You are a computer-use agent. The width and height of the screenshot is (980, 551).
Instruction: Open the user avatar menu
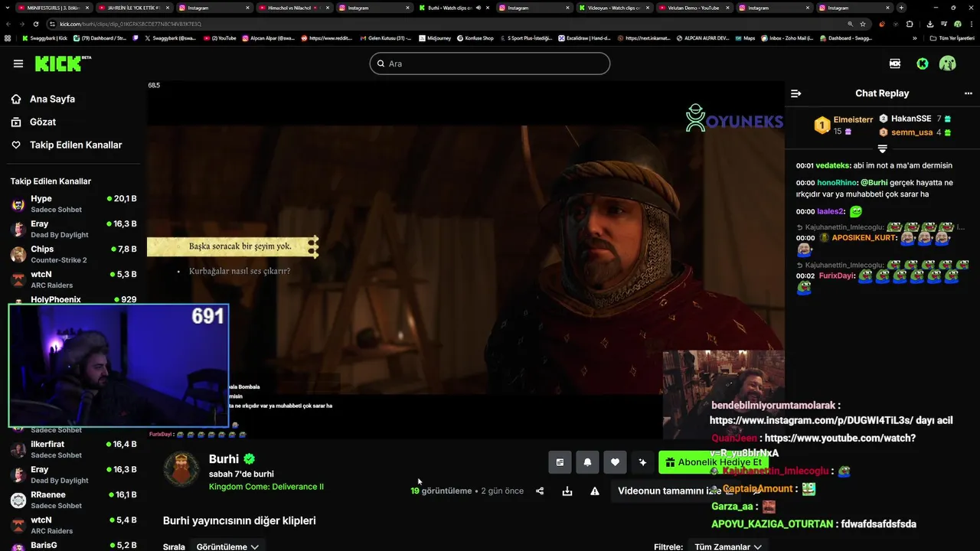[948, 64]
